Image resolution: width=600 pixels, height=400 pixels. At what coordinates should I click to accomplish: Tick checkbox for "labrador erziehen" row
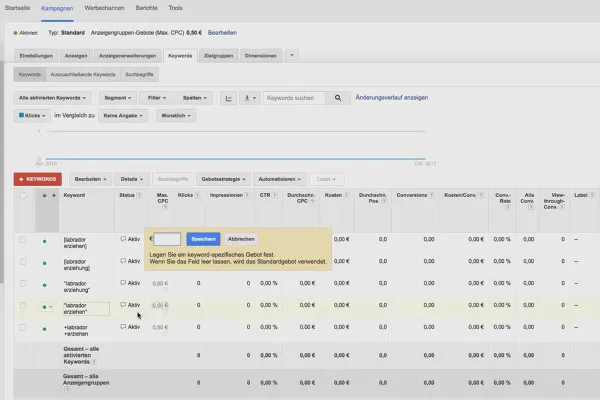coord(23,305)
